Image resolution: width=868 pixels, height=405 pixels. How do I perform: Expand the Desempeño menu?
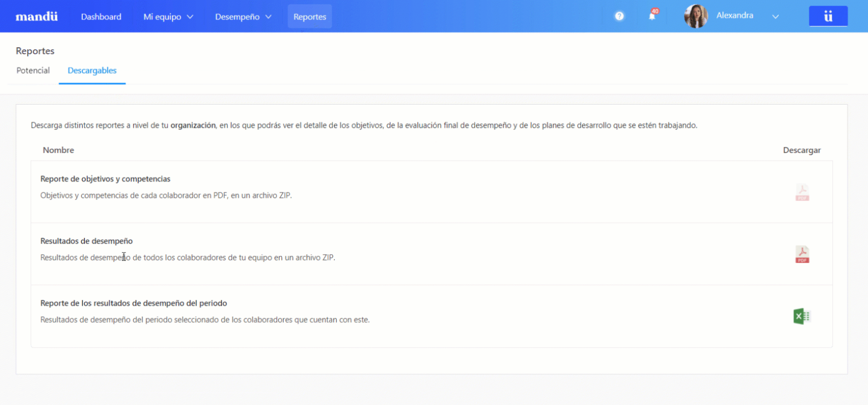click(x=243, y=16)
